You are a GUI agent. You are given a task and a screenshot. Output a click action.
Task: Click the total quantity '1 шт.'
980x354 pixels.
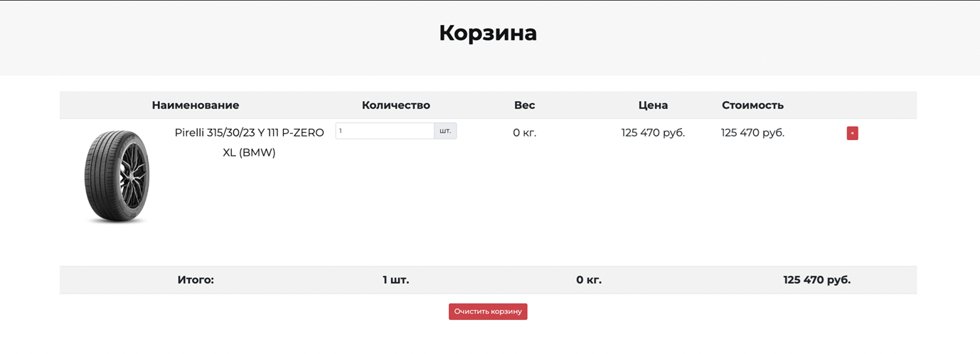click(x=395, y=280)
